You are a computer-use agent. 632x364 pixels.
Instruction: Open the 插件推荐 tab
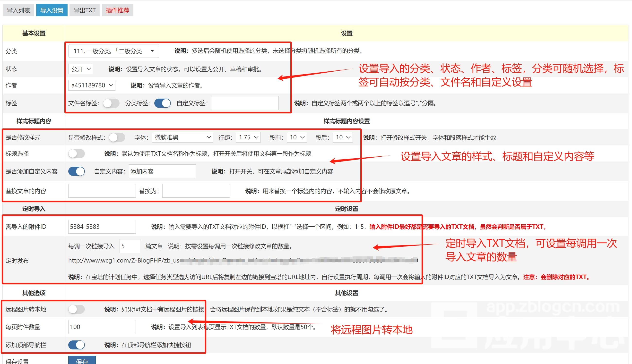118,10
